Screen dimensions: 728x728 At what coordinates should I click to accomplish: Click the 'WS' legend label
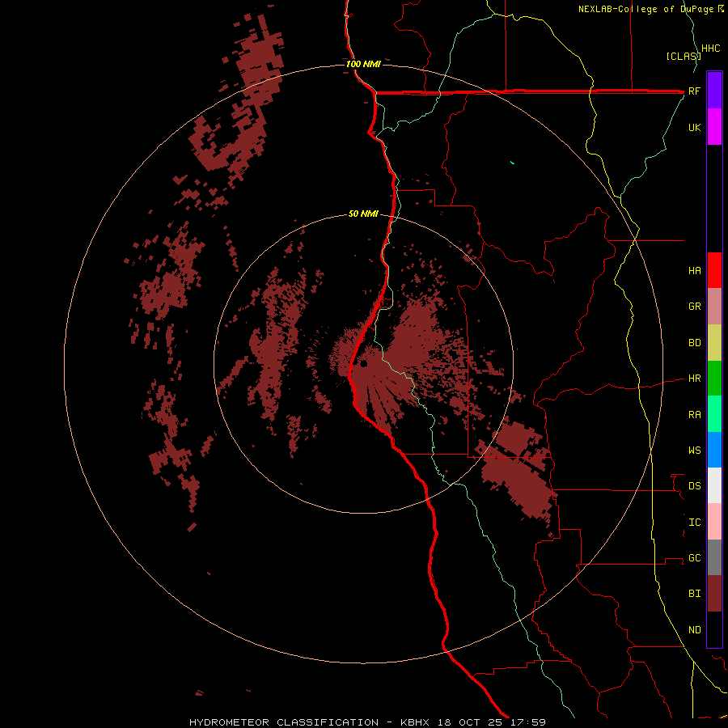point(694,451)
